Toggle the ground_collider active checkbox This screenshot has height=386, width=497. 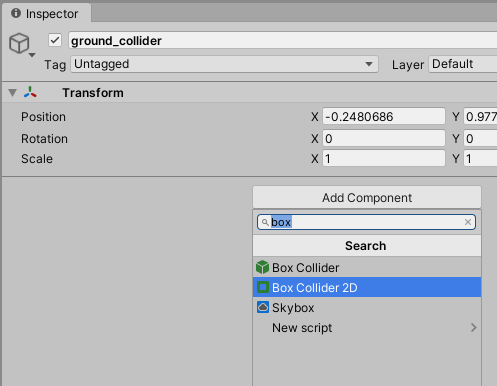tap(55, 40)
